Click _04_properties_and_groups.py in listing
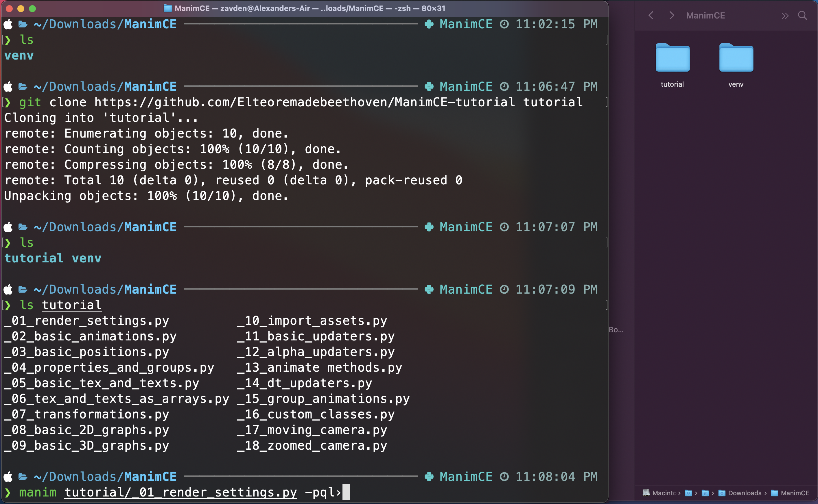Viewport: 818px width, 504px height. [109, 367]
